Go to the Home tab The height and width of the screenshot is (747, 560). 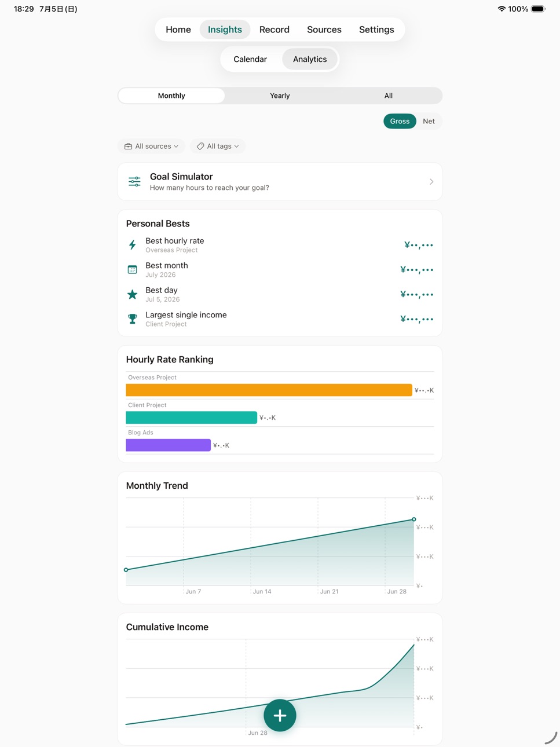(178, 30)
